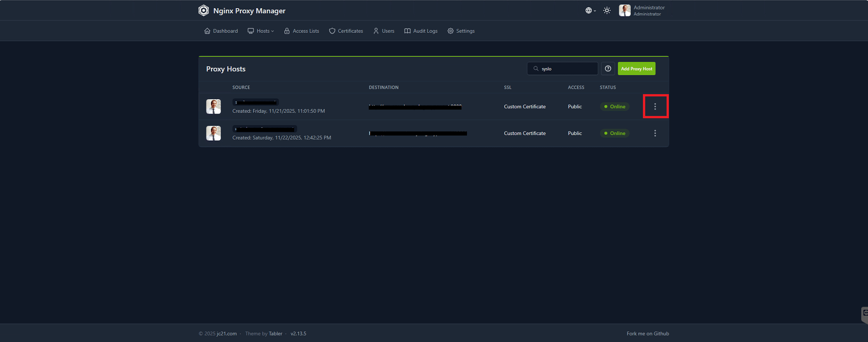Screen dimensions: 868x342
Task: Click the second host's owner avatar
Action: pos(213,133)
